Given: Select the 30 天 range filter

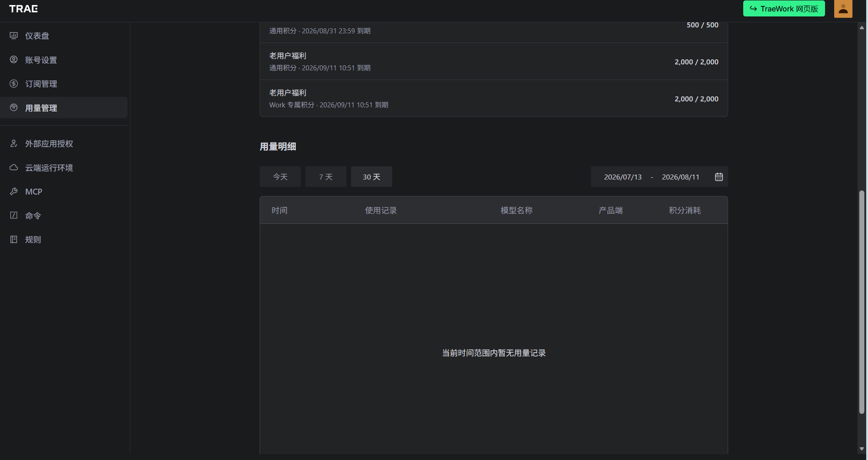Looking at the screenshot, I should 372,177.
